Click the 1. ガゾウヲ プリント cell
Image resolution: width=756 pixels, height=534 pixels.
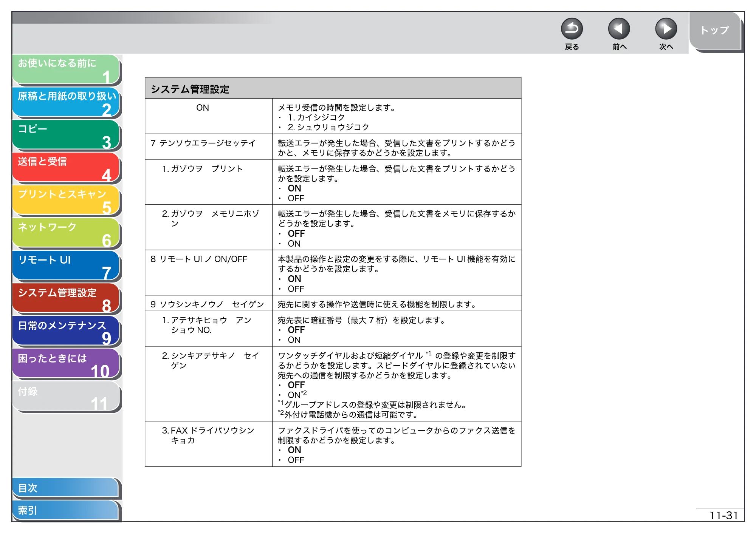(x=209, y=182)
